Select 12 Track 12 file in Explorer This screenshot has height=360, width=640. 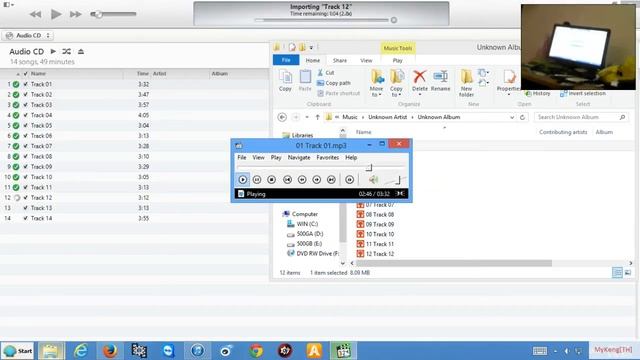[376, 254]
